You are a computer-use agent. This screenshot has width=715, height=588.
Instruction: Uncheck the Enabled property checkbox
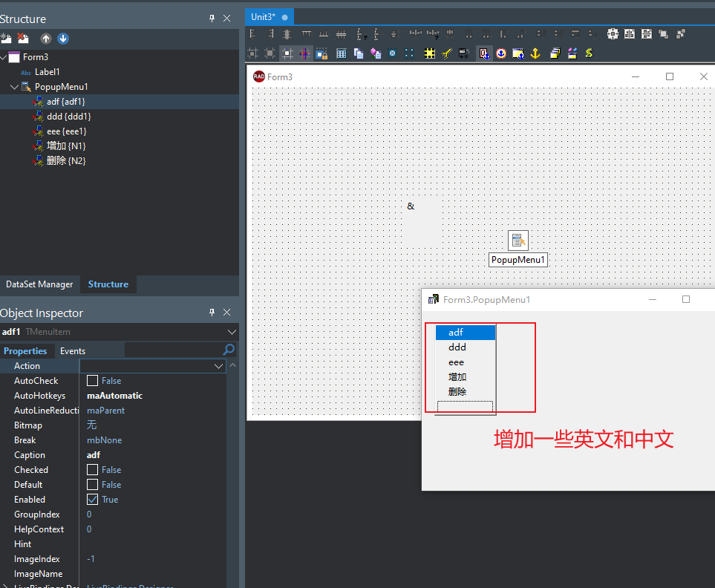(x=93, y=499)
